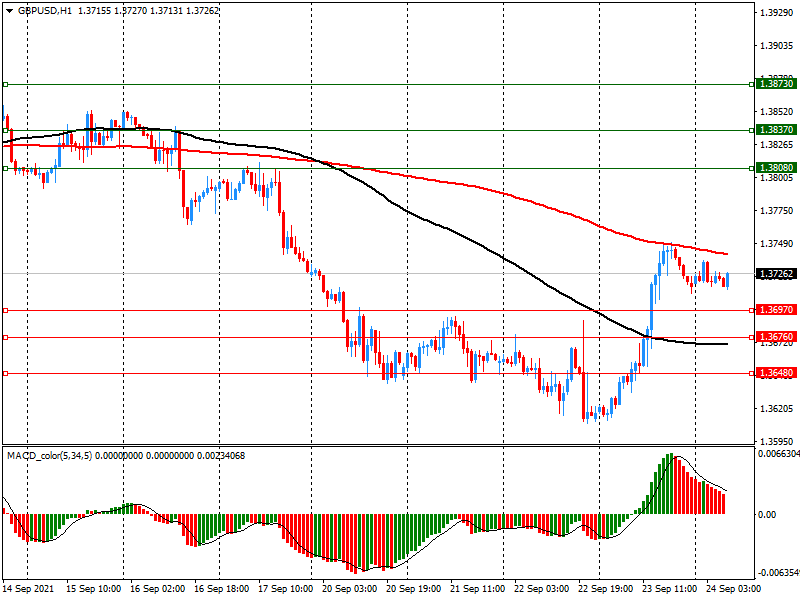Click the 1.38730 green price label

point(776,84)
